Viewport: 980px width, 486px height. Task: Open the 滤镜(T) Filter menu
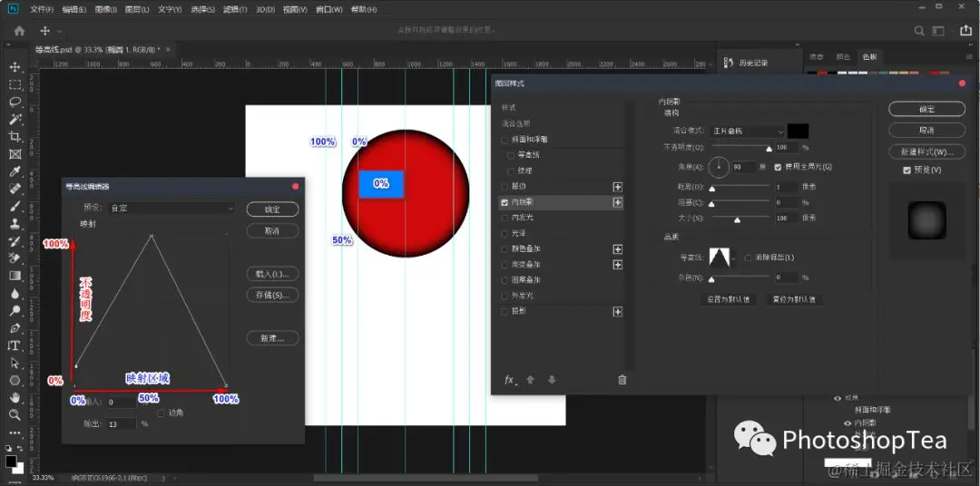236,10
